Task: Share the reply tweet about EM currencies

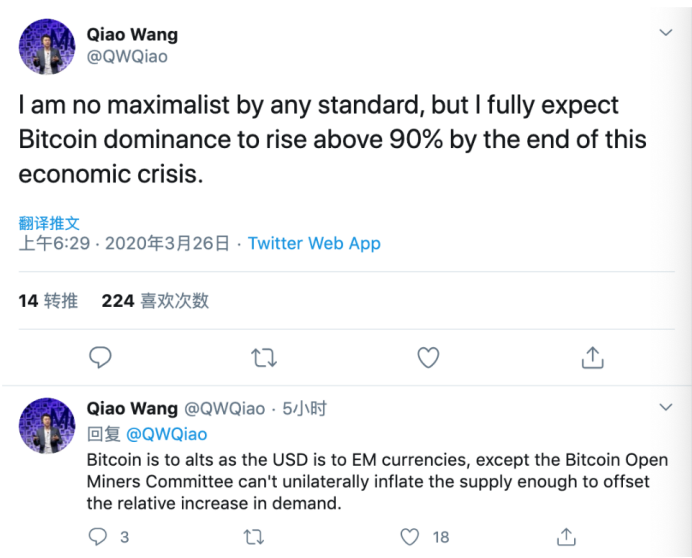Action: click(566, 537)
